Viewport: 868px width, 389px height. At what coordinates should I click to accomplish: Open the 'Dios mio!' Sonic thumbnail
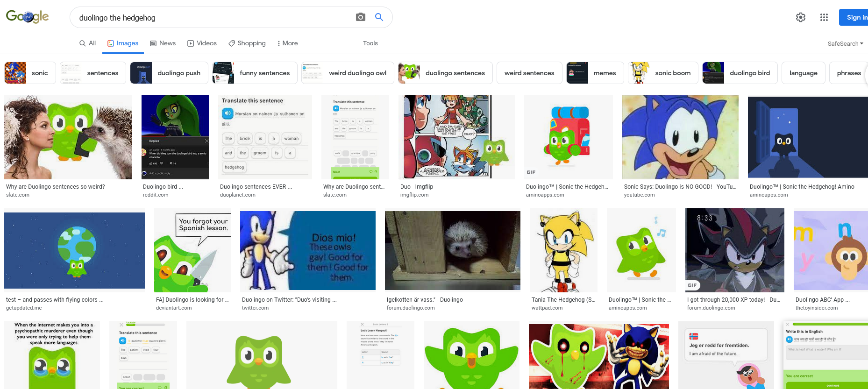pos(308,250)
